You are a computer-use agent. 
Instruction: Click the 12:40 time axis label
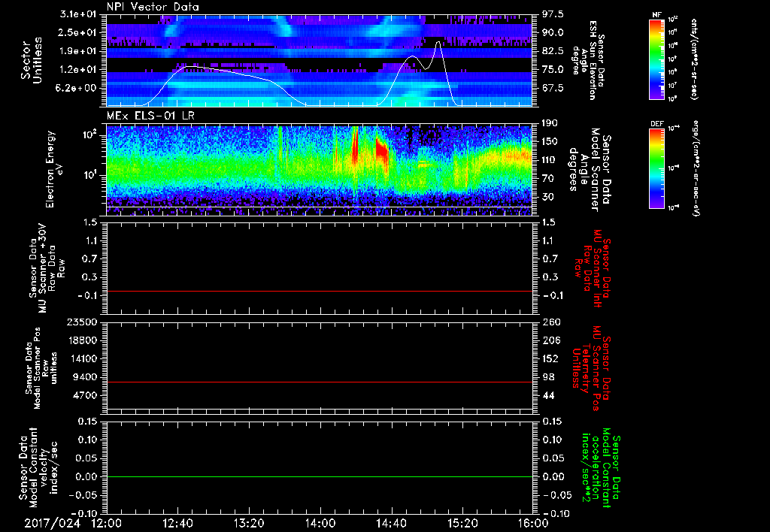pos(177,522)
